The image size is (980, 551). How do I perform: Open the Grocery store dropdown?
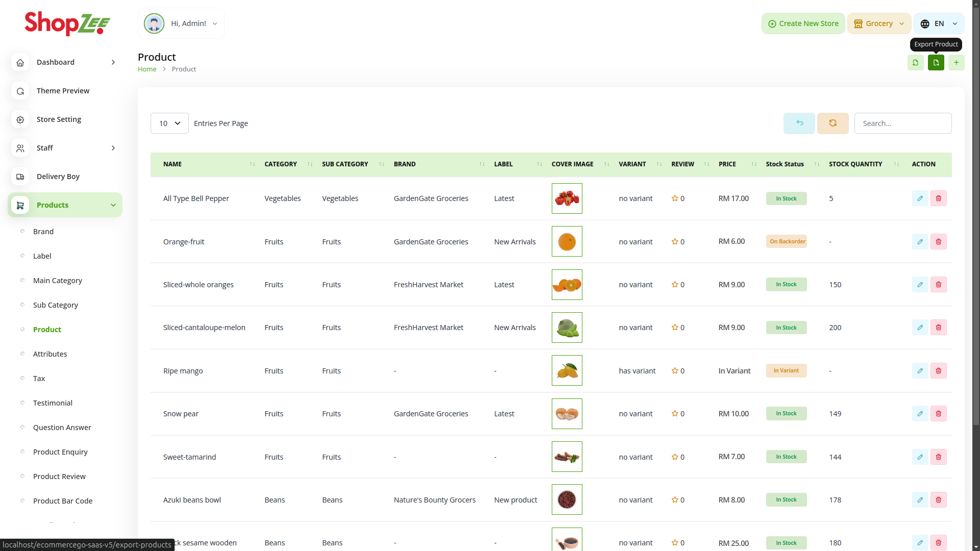(879, 23)
